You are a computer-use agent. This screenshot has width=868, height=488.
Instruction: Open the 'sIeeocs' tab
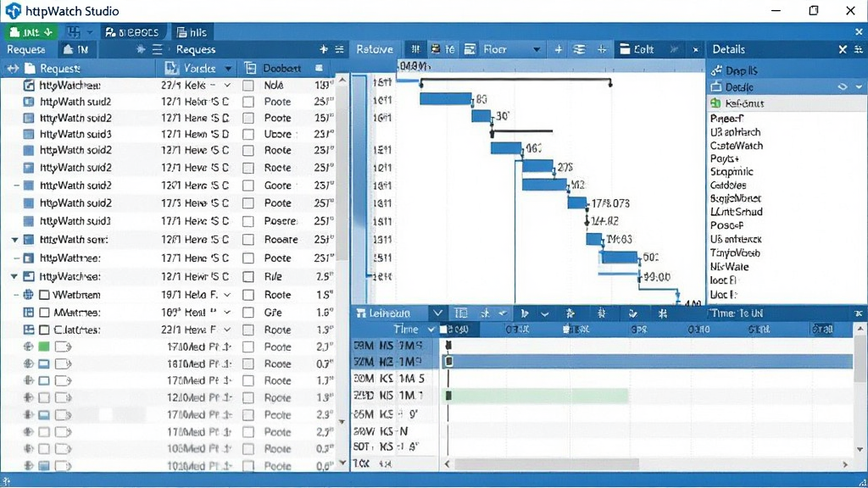[133, 32]
